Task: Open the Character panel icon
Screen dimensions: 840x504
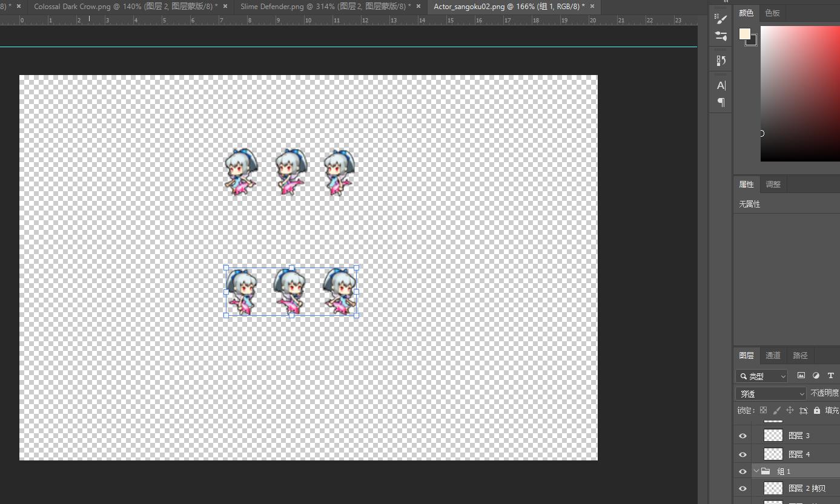Action: point(721,85)
